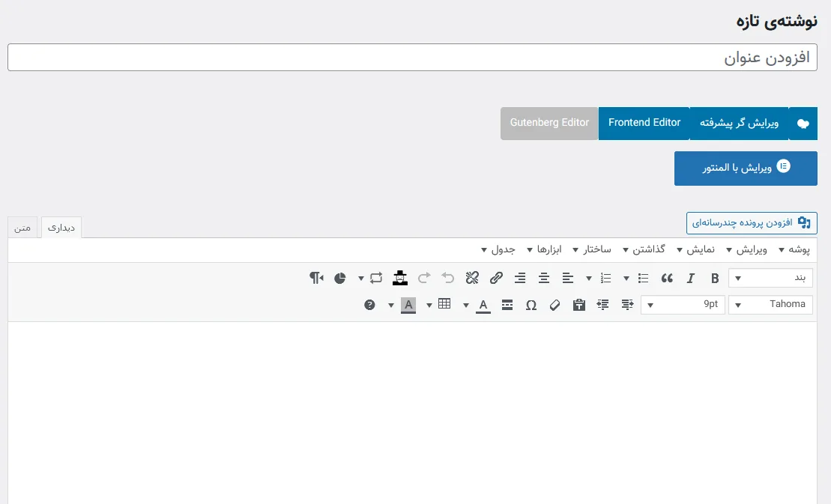Toggle bold formatting
The image size is (831, 504).
(714, 278)
